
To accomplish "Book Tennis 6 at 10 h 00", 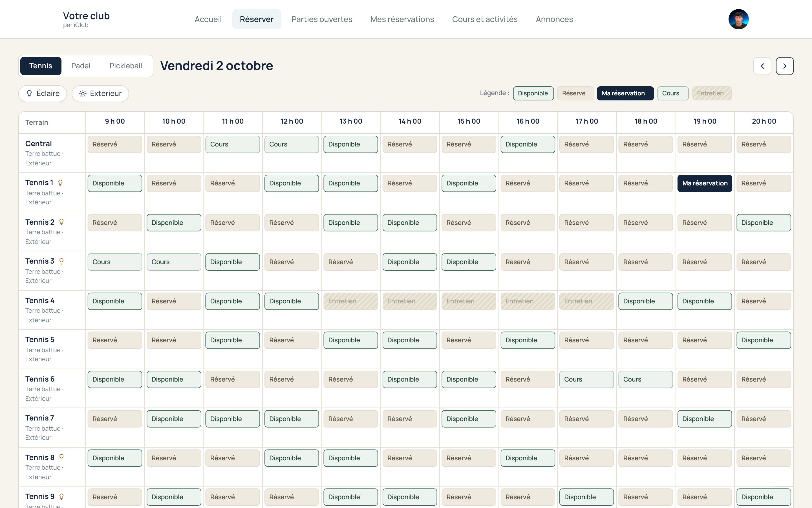I will [x=174, y=380].
